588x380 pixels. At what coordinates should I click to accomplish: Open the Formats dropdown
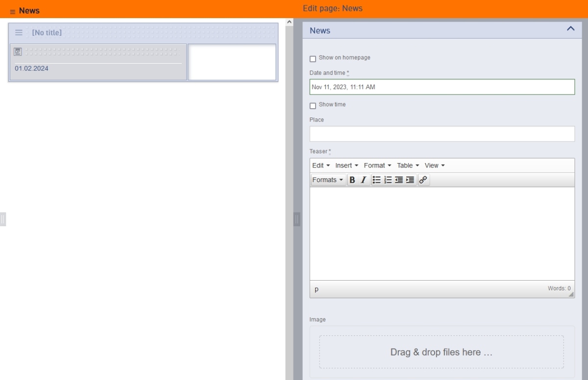click(328, 180)
